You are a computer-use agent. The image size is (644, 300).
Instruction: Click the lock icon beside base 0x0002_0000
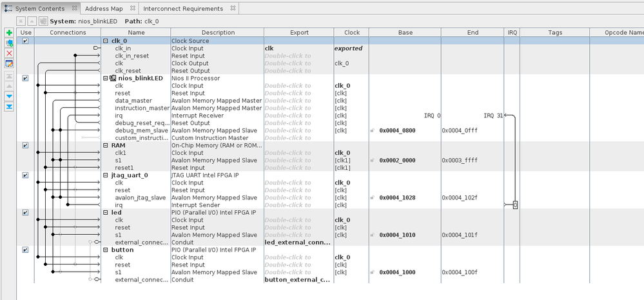(x=373, y=160)
